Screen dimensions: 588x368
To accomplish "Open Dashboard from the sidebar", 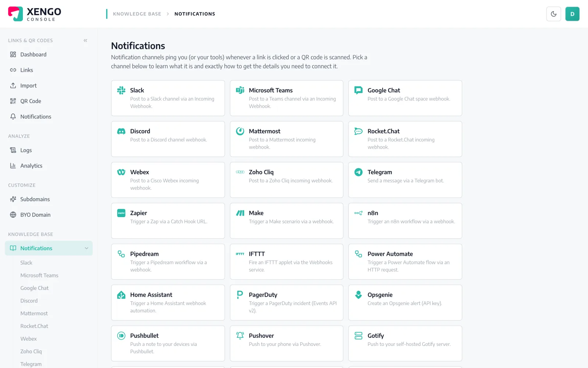I will [x=49, y=54].
